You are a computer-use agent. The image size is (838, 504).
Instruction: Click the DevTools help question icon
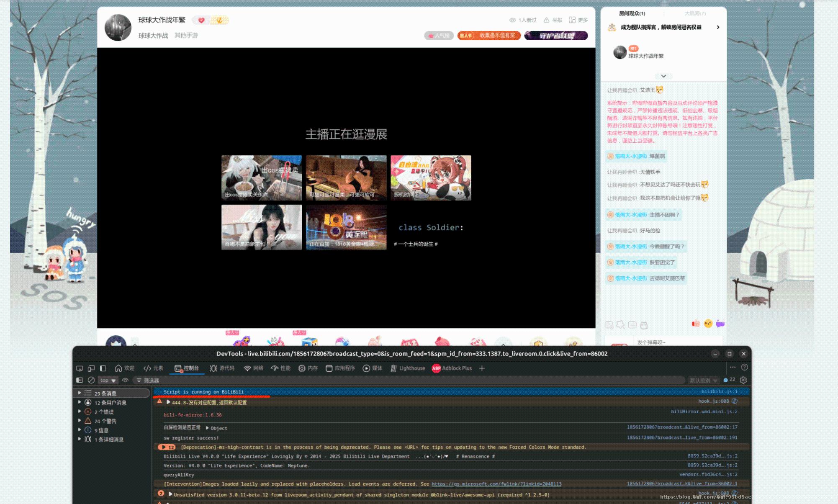click(x=744, y=368)
